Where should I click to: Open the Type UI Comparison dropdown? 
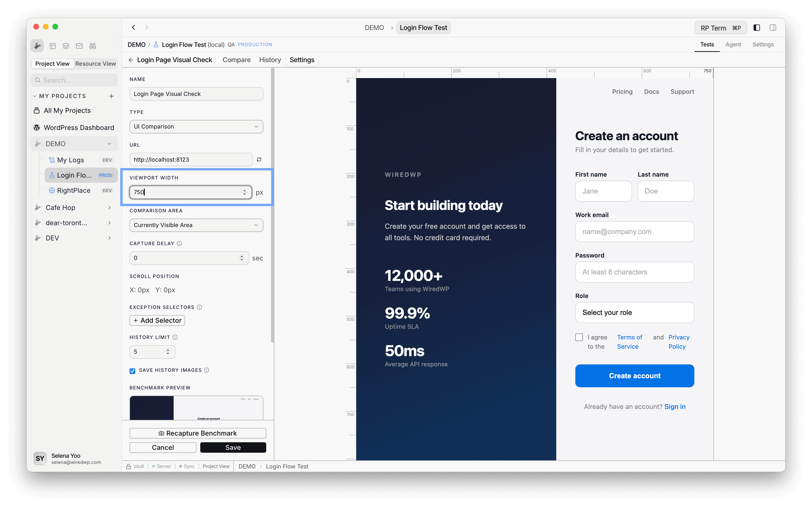[196, 127]
